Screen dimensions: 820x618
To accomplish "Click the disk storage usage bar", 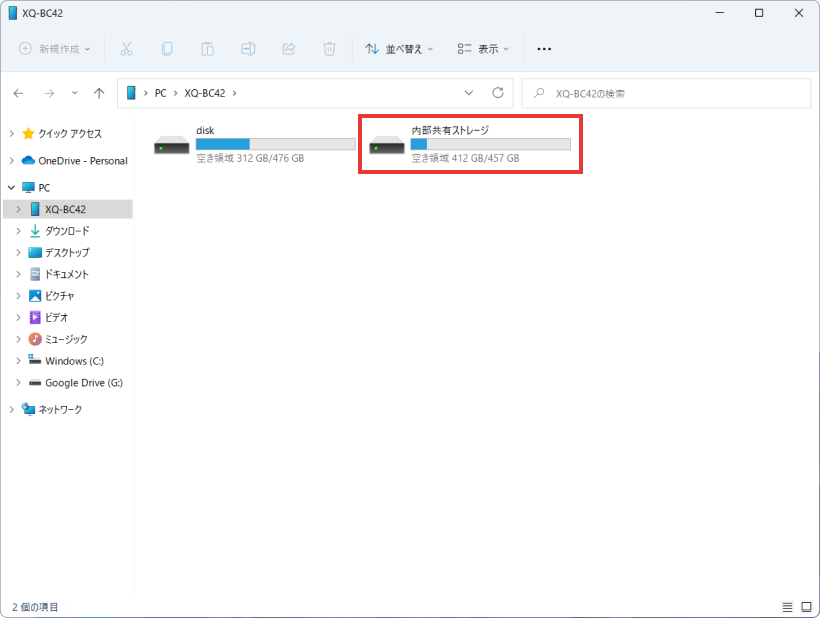I will tap(276, 144).
